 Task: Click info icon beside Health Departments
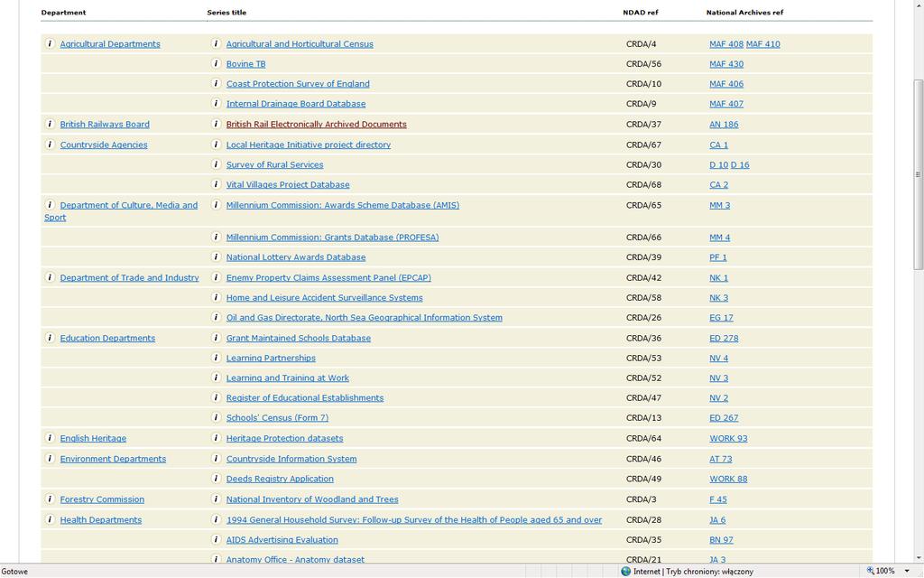point(51,519)
